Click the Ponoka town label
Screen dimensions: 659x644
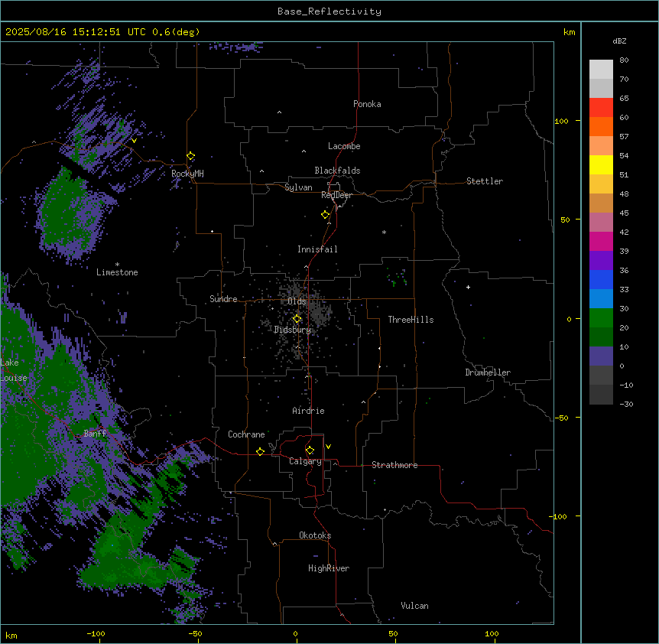[x=367, y=104]
